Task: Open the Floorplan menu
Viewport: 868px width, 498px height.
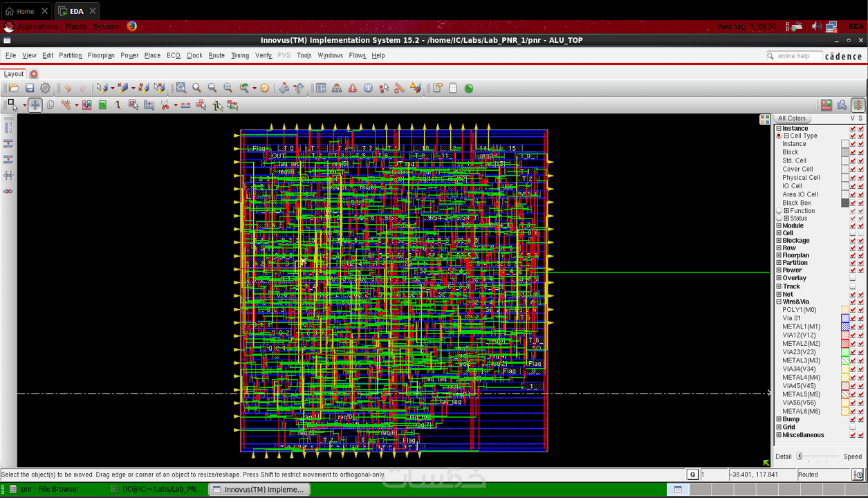Action: click(x=101, y=55)
